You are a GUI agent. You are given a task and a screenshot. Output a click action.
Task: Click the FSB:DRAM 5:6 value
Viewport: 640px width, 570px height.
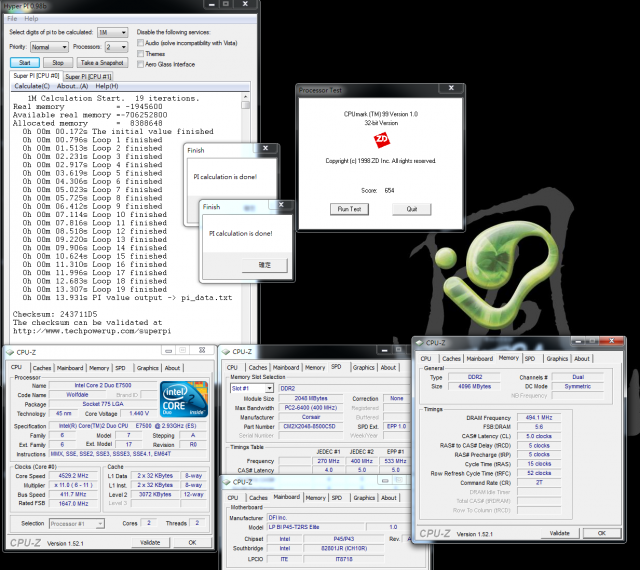point(538,427)
